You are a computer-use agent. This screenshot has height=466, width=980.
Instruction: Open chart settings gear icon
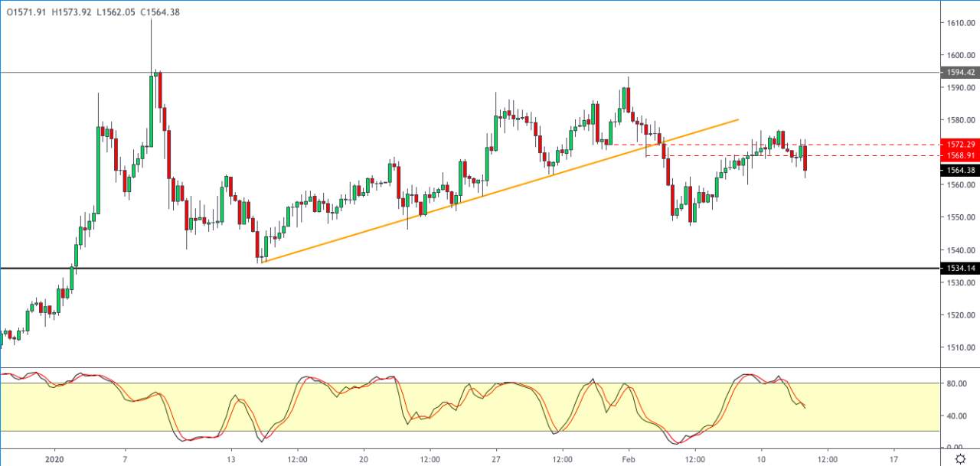(x=959, y=458)
